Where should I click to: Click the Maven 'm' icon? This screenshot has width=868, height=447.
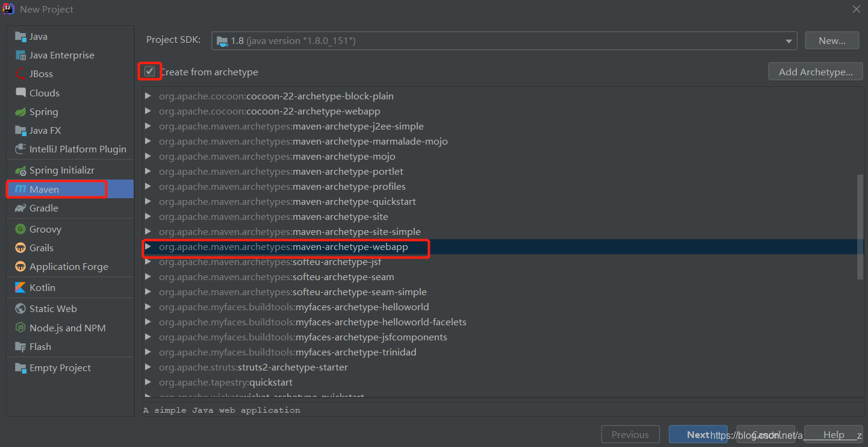[20, 189]
